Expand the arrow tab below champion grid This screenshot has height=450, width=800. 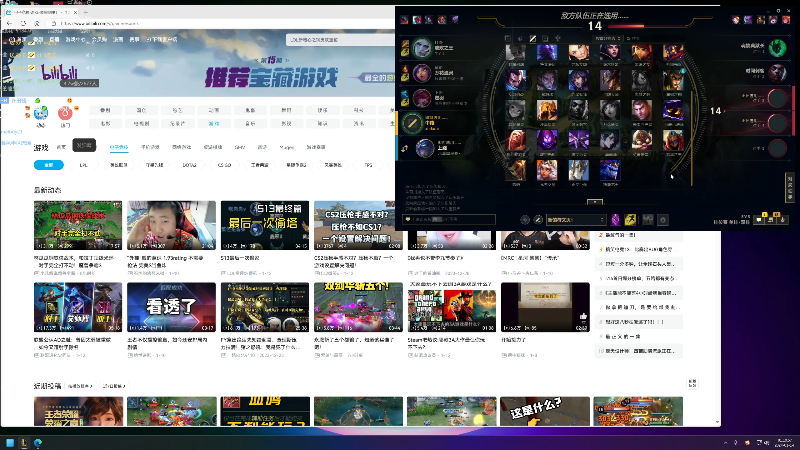[x=594, y=202]
